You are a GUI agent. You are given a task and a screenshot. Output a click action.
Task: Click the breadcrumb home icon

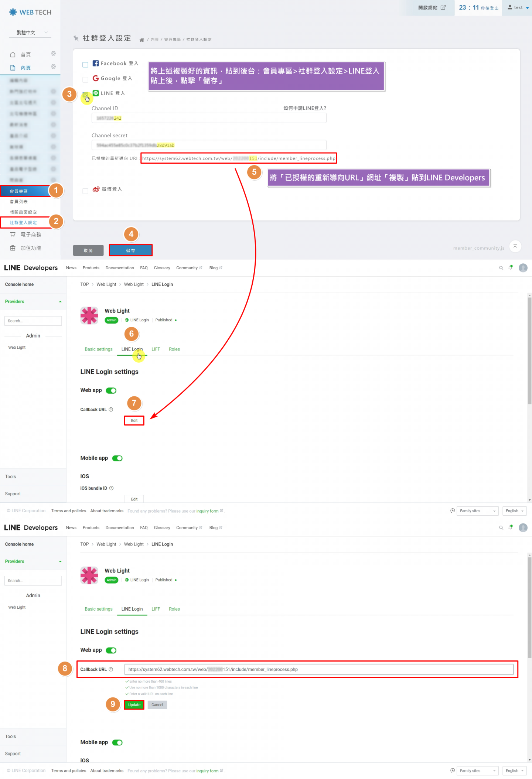[141, 40]
